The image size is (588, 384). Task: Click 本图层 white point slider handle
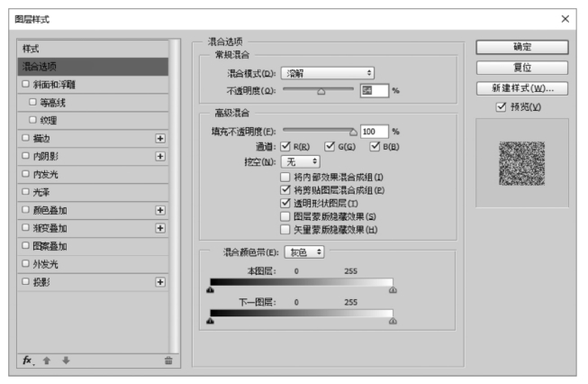[x=393, y=289]
